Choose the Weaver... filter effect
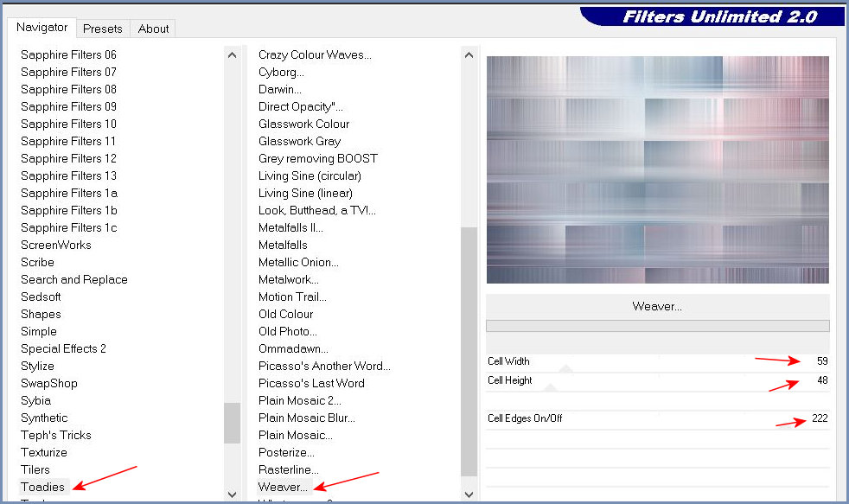The height and width of the screenshot is (504, 849). [283, 487]
